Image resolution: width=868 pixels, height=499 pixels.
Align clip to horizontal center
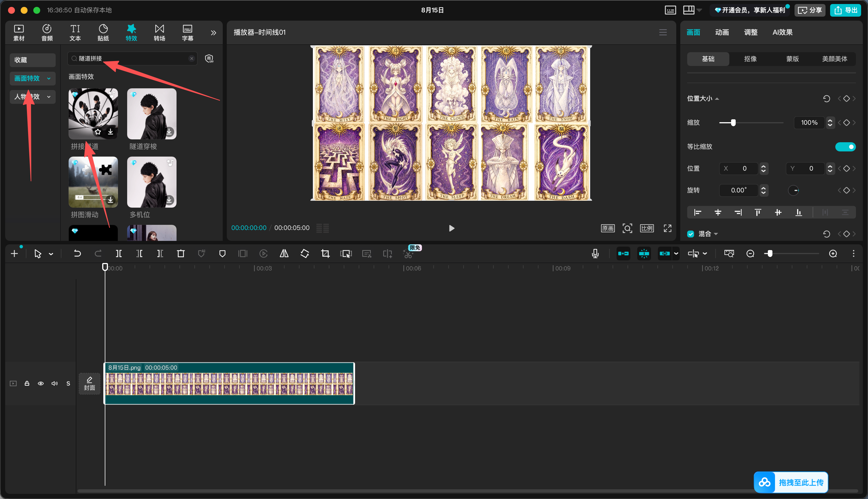click(x=718, y=213)
